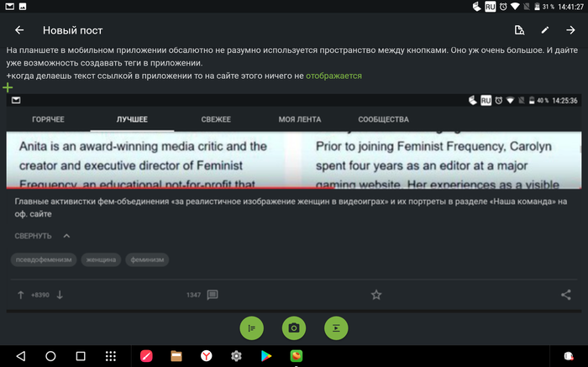This screenshot has height=367, width=588.
Task: Open СООБЩЕСТВА tab
Action: tap(383, 119)
